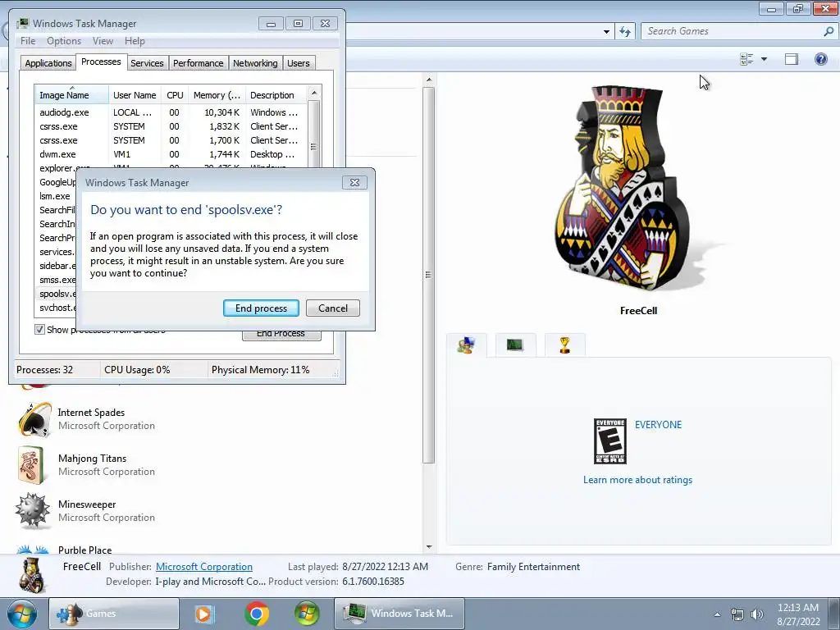Open the statistics trophy tab icon

564,345
